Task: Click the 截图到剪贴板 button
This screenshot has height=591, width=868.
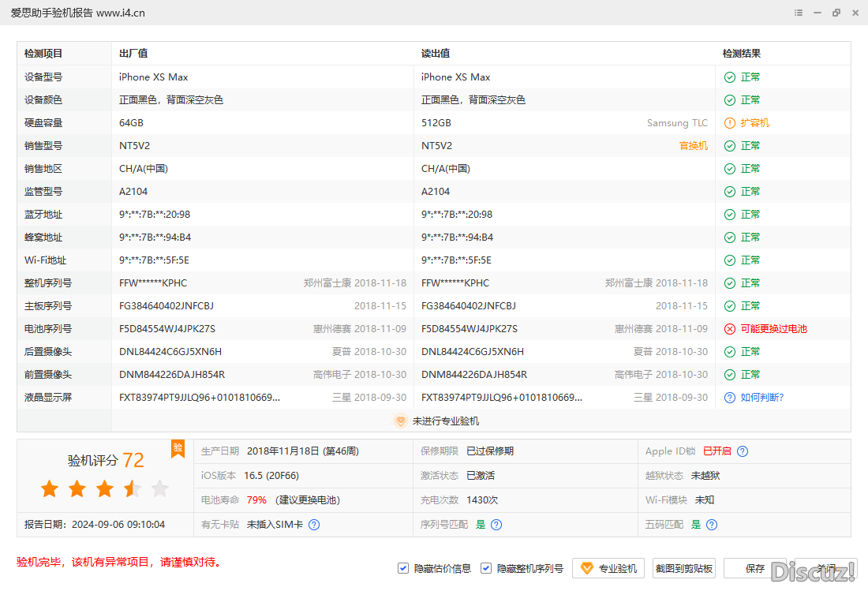Action: [x=684, y=568]
